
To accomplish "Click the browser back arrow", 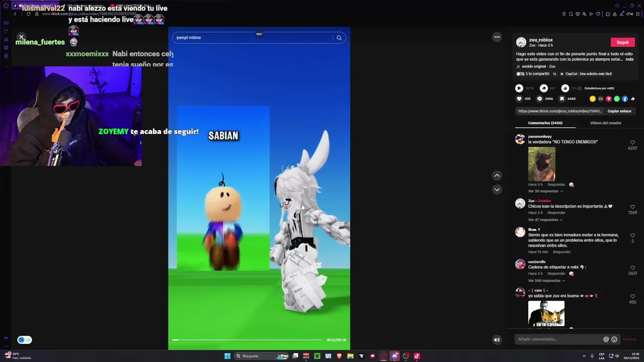I will tap(15, 14).
